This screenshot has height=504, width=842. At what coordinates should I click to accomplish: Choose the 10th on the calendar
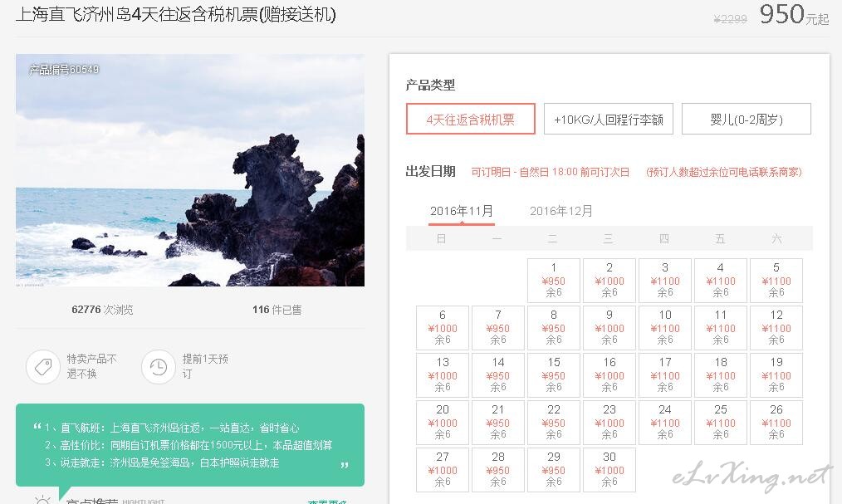pos(665,327)
